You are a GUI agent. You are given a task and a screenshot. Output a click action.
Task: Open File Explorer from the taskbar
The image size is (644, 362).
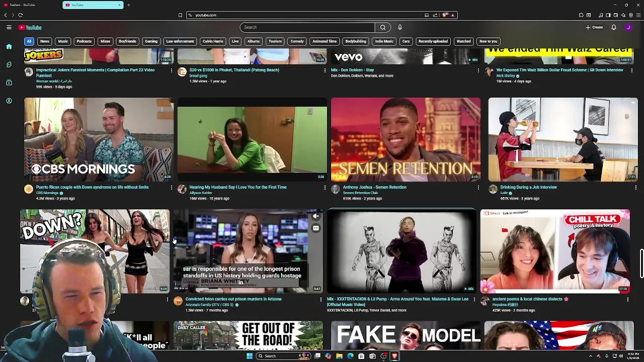(339, 356)
